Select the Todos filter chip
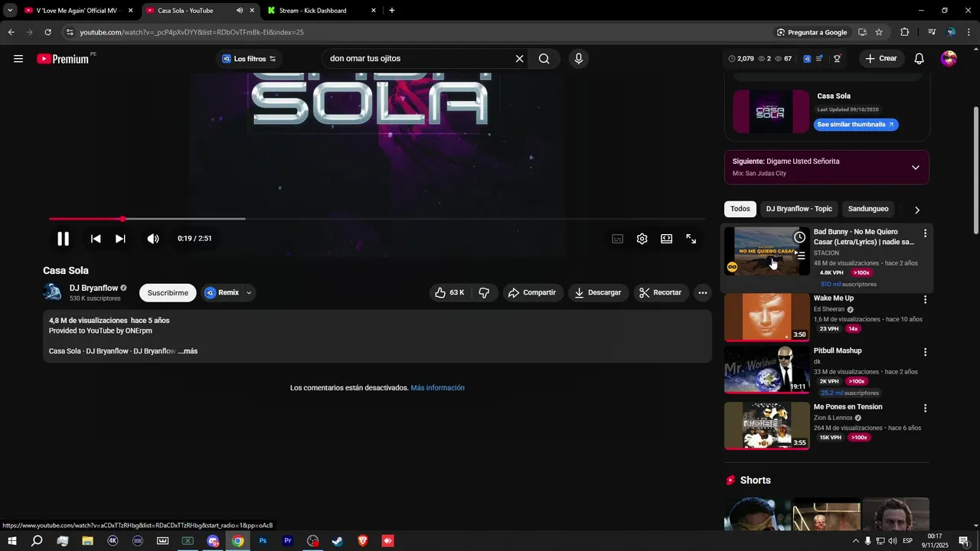The width and height of the screenshot is (980, 551). (740, 209)
